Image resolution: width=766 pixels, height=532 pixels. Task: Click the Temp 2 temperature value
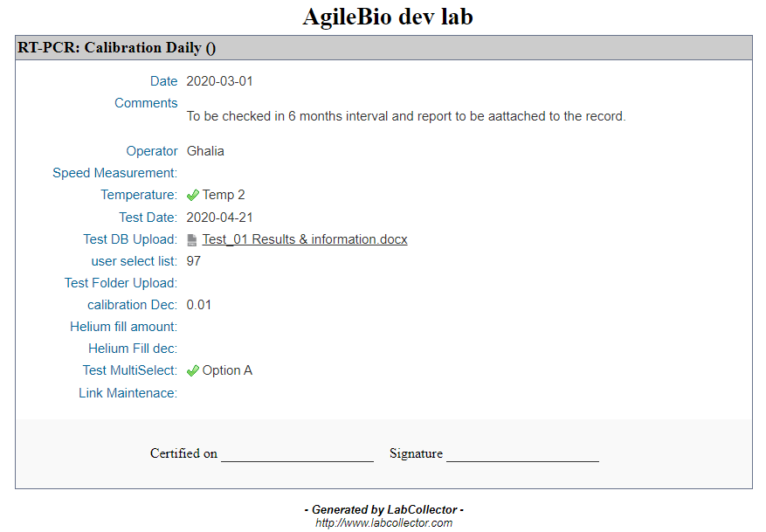pos(224,195)
